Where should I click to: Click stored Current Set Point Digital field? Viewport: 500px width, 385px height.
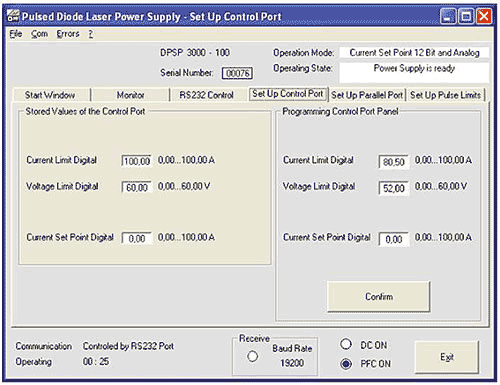click(137, 239)
